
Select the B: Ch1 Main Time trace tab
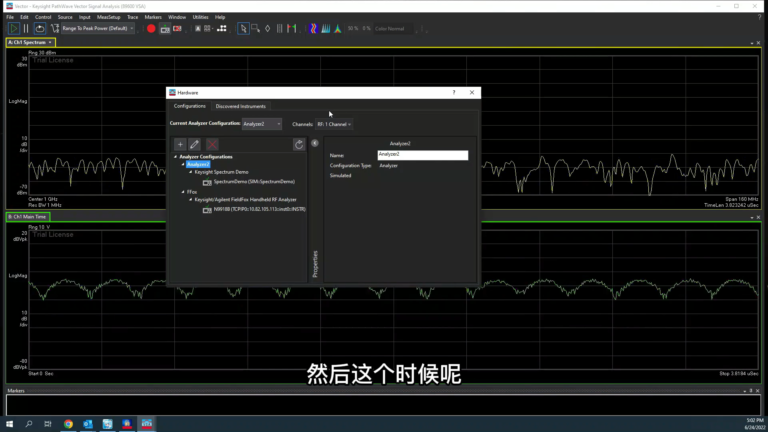27,216
